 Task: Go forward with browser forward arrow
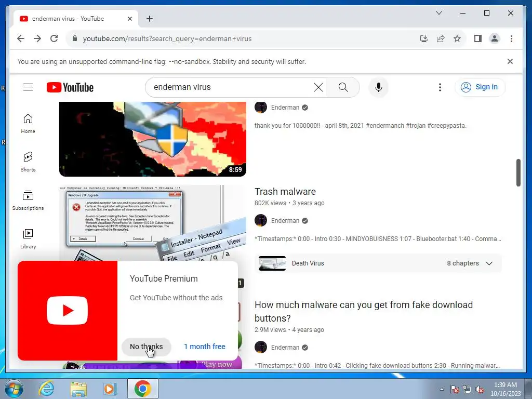click(37, 38)
